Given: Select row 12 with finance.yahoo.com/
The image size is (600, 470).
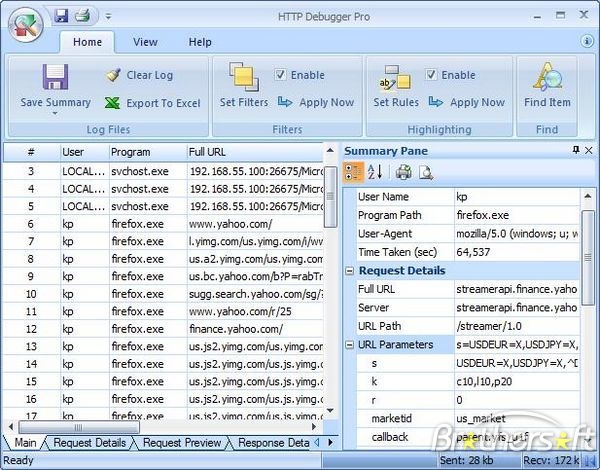Looking at the screenshot, I should (x=163, y=329).
